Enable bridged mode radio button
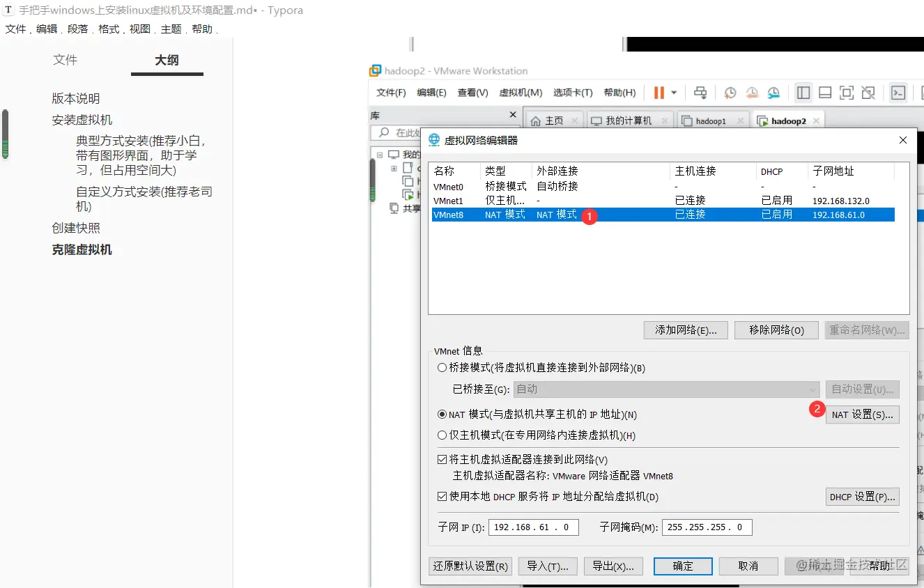924x588 pixels. 443,368
